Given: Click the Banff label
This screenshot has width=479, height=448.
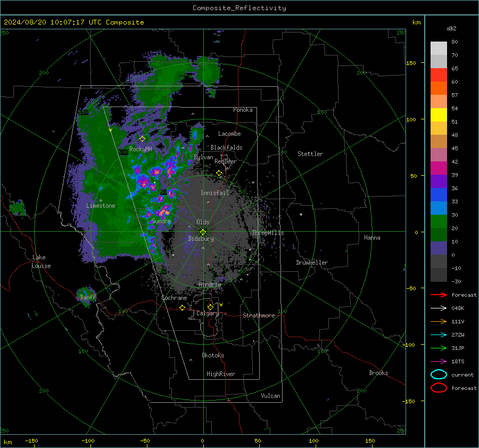Looking at the screenshot, I should (88, 297).
